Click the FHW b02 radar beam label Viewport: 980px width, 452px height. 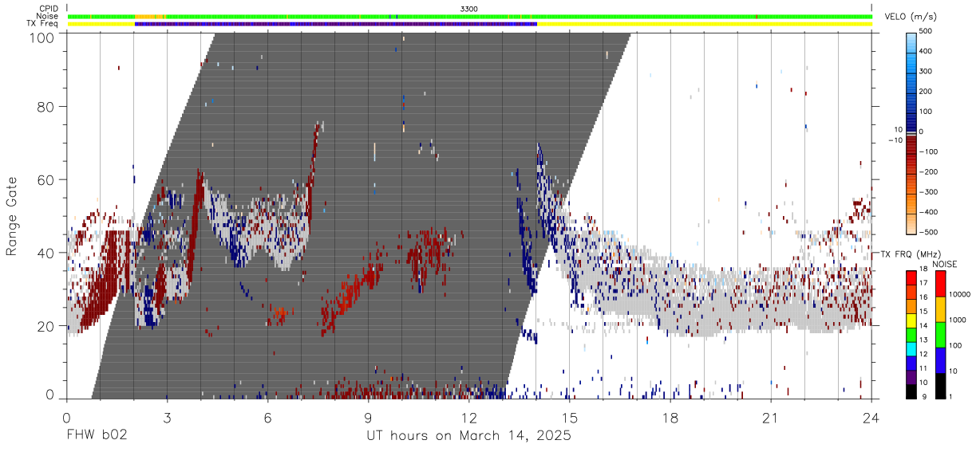(x=97, y=436)
